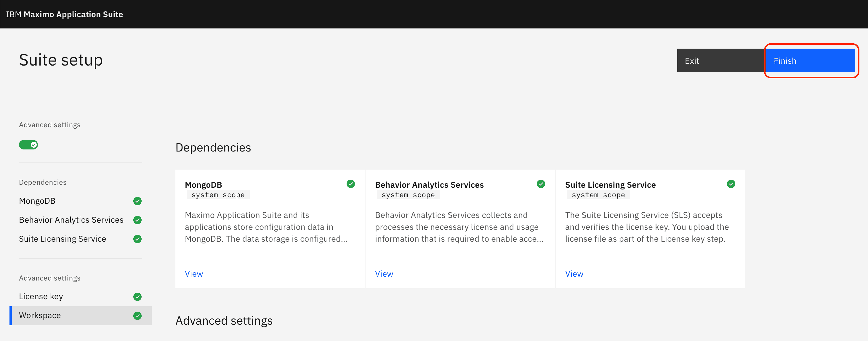Click the Dependencies label in sidebar
868x341 pixels.
pyautogui.click(x=43, y=182)
